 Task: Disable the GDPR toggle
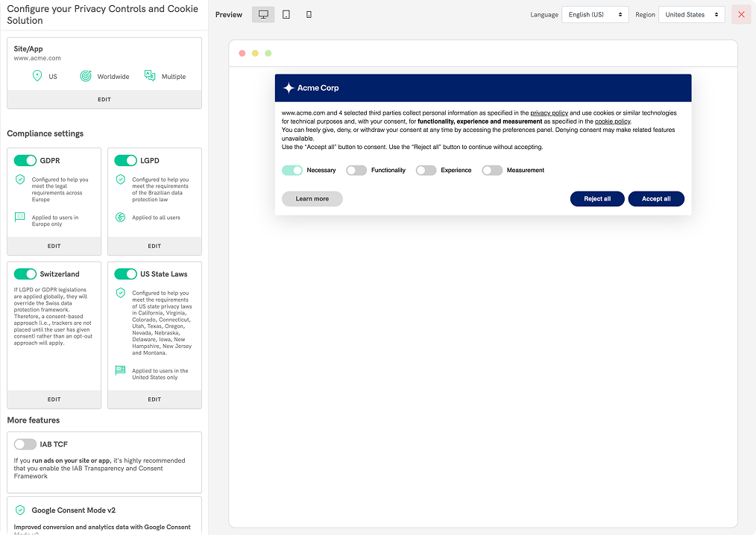(25, 160)
